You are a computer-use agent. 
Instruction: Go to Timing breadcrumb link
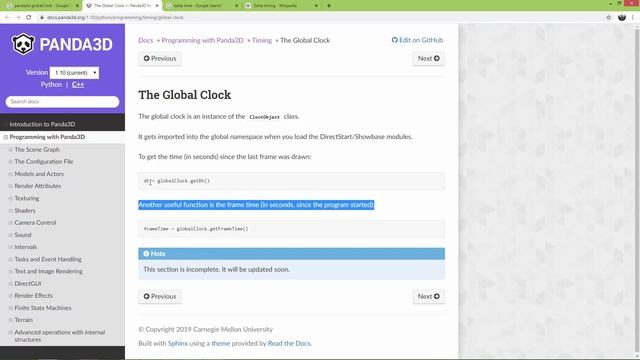(x=262, y=40)
